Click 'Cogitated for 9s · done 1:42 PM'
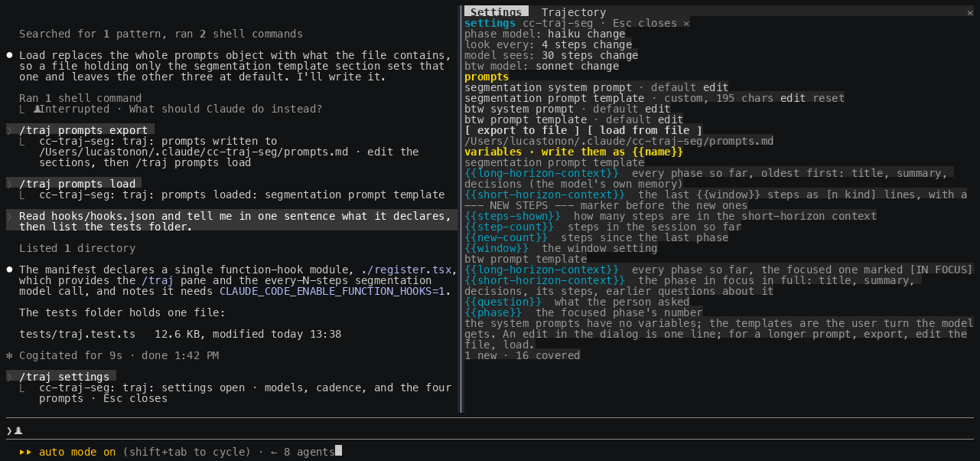 [119, 355]
